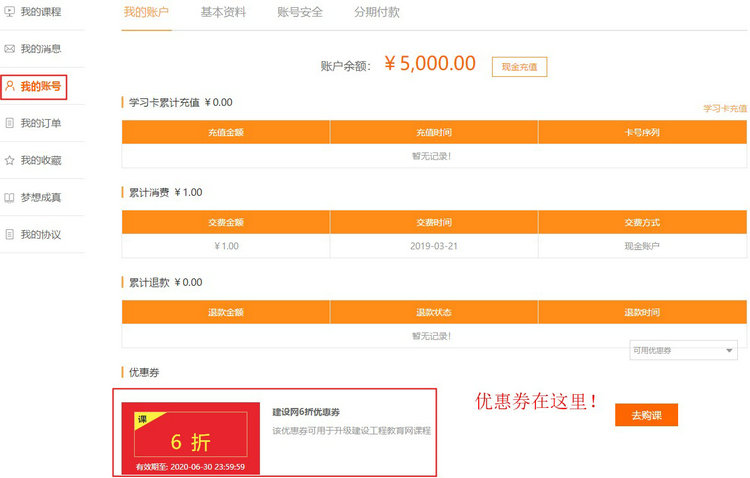
Task: Click the 我的课程 monitor icon
Action: (x=10, y=12)
